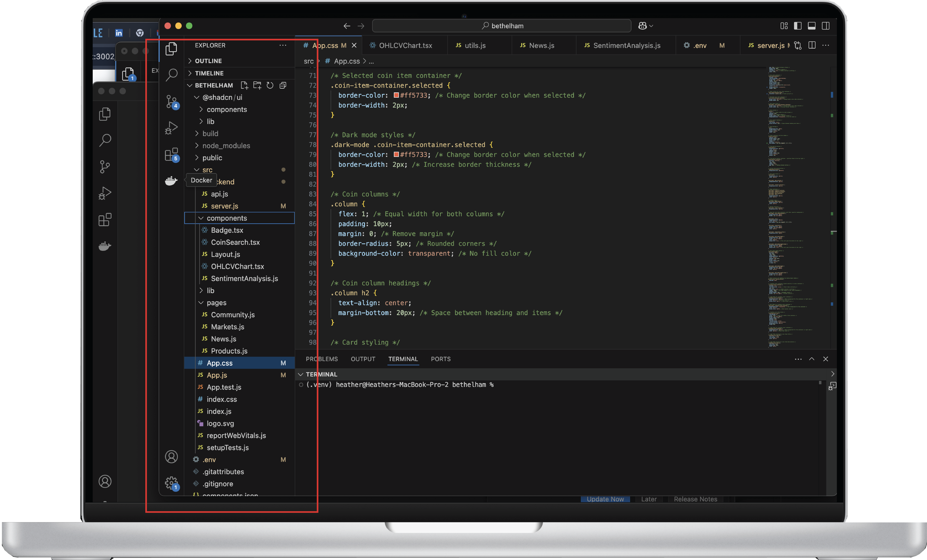Refresh the Explorer file tree

point(270,85)
